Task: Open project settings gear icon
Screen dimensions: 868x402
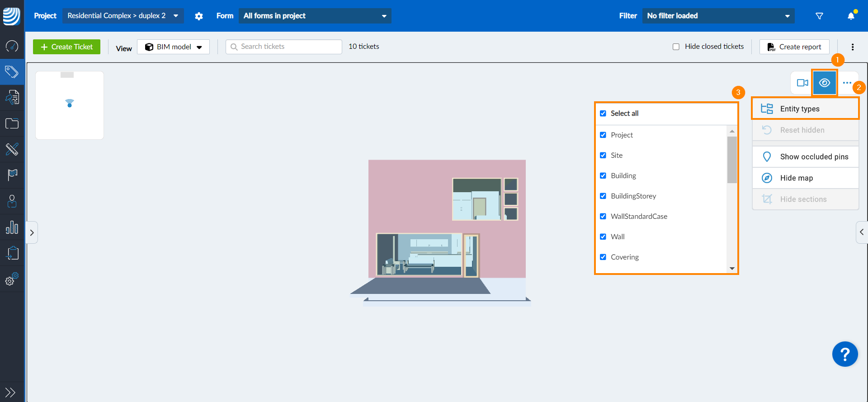Action: [x=199, y=16]
